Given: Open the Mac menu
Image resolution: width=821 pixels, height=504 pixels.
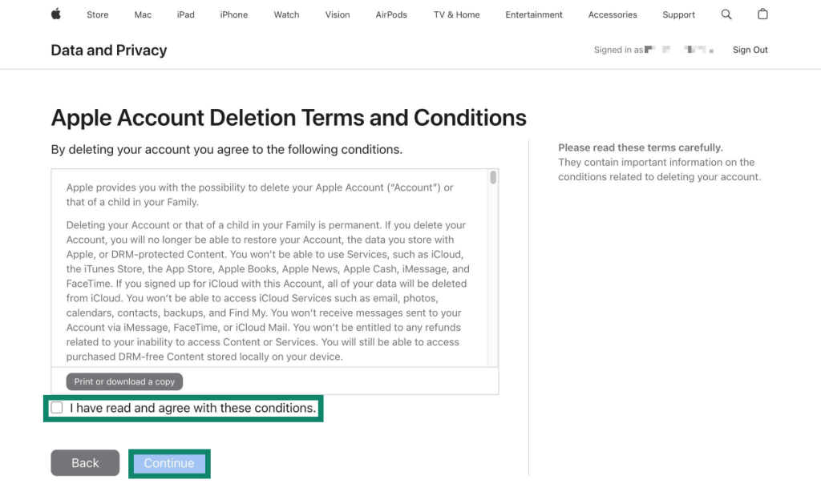Looking at the screenshot, I should [143, 14].
